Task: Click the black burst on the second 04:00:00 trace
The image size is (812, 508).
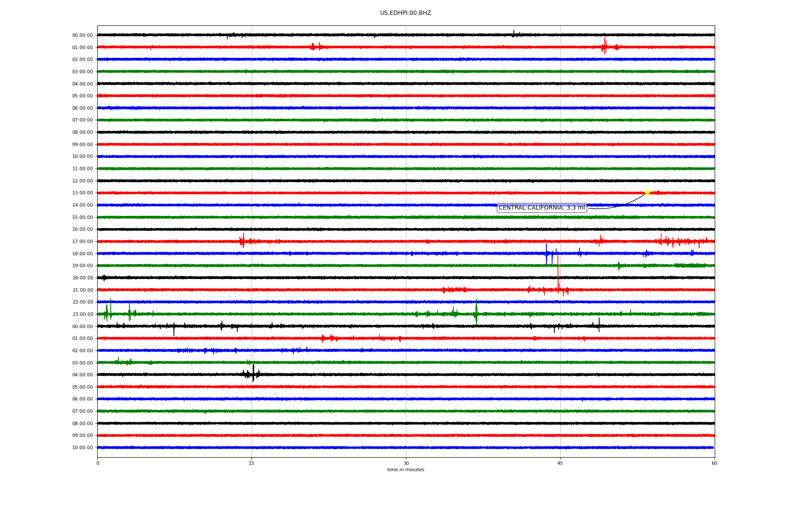Action: tap(253, 373)
